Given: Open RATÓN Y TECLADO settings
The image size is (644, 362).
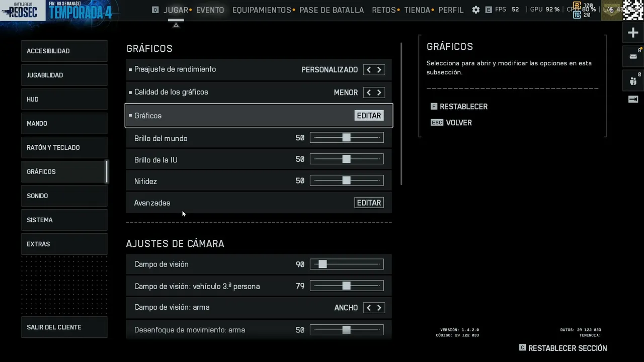Looking at the screenshot, I should coord(64,148).
